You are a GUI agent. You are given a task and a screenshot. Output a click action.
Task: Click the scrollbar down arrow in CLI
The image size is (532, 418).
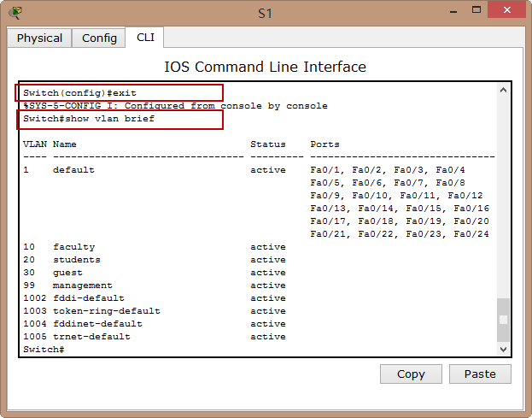[504, 349]
